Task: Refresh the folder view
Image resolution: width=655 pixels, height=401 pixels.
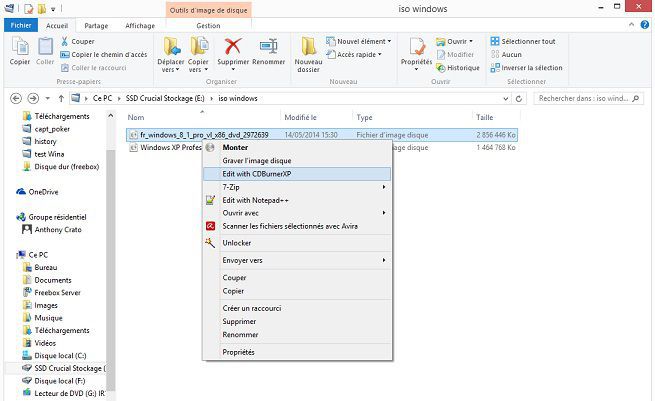Action: point(519,99)
